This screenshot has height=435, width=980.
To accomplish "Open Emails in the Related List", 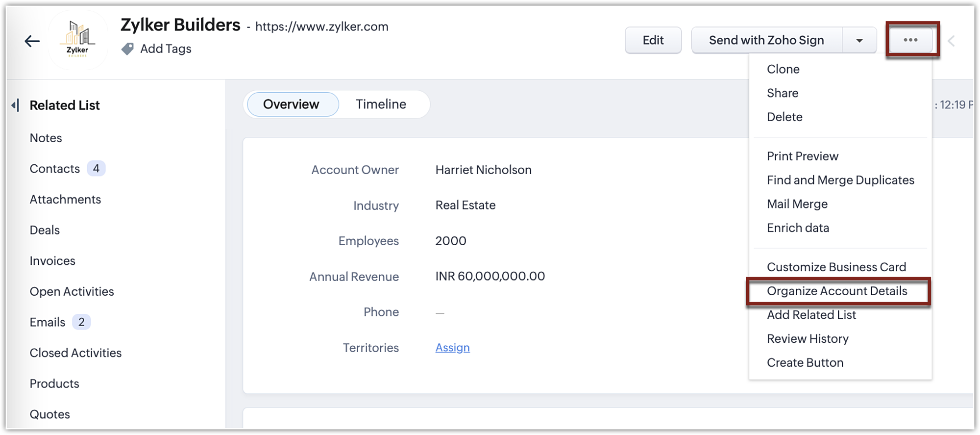I will click(x=47, y=322).
